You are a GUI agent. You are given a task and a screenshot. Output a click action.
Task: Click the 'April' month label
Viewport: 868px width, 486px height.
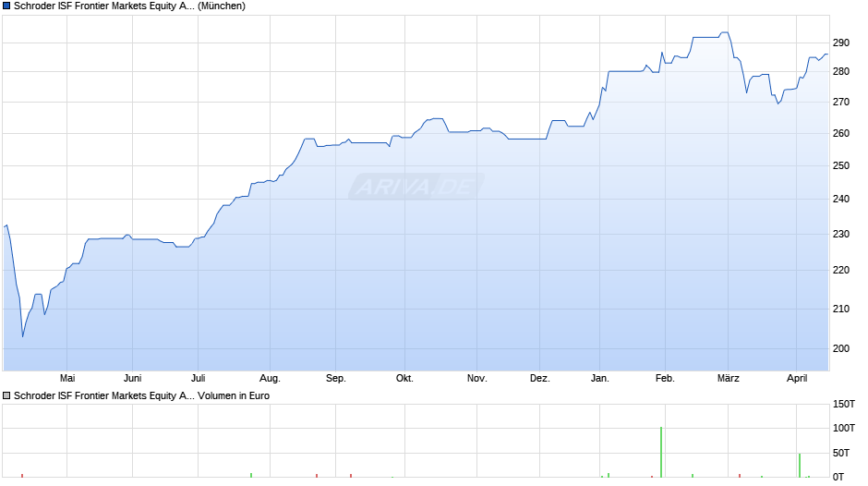tap(797, 379)
